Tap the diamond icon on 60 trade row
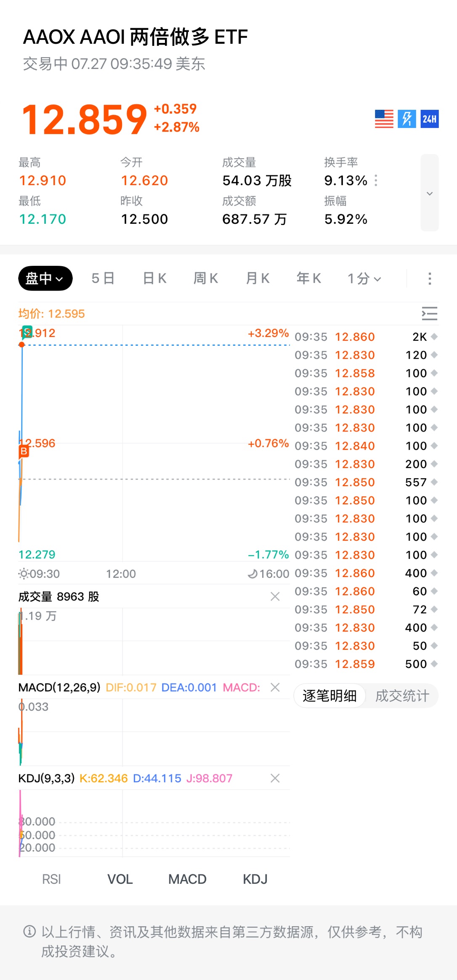Image resolution: width=457 pixels, height=980 pixels. 434,591
